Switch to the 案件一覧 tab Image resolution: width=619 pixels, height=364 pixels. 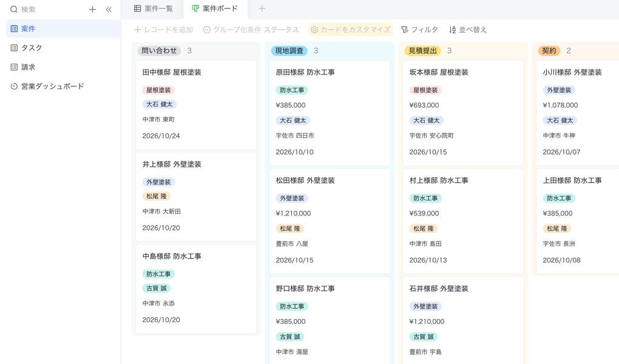click(x=154, y=8)
